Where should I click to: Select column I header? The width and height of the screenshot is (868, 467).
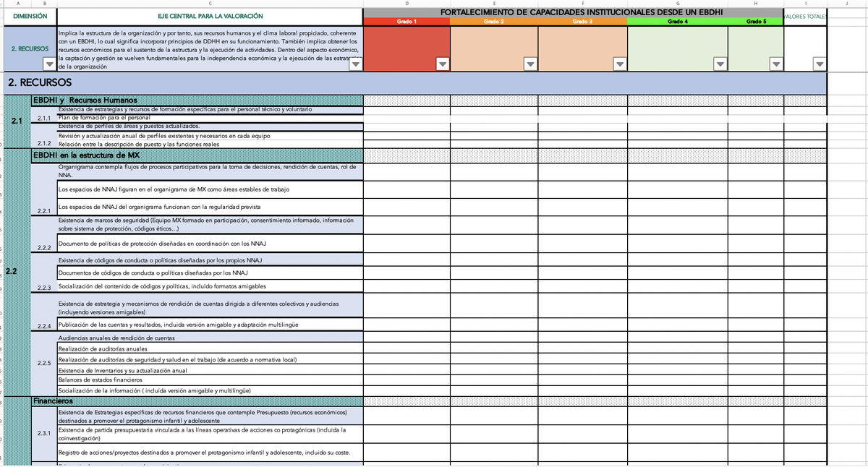[805, 4]
